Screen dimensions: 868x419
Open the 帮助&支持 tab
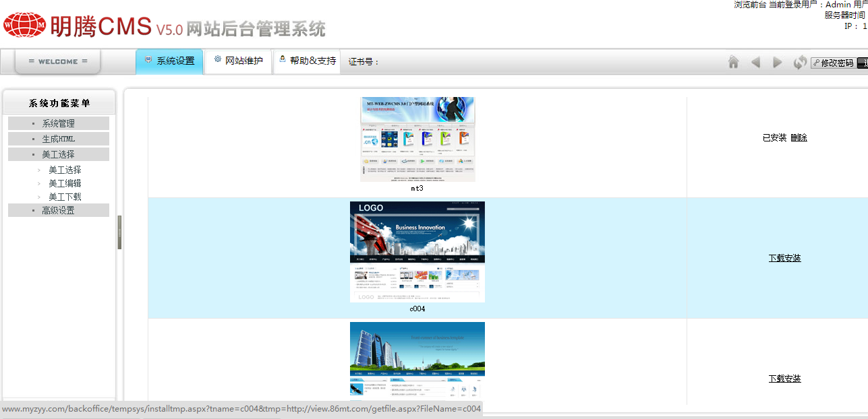click(x=308, y=61)
